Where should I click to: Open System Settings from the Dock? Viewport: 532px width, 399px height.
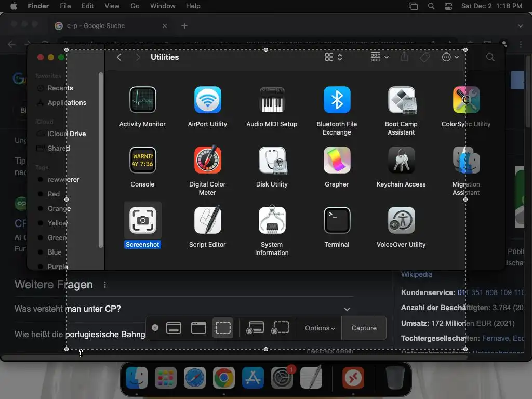[x=282, y=377]
